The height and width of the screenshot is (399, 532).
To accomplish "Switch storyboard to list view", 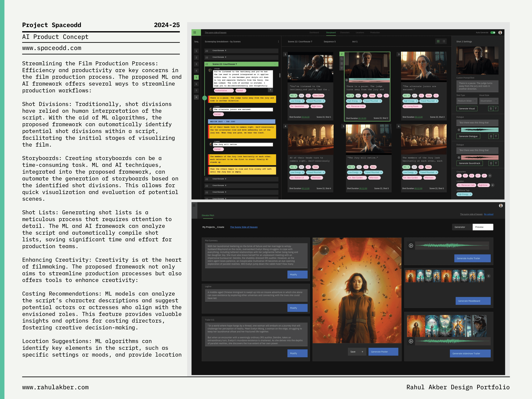I will 444,41.
